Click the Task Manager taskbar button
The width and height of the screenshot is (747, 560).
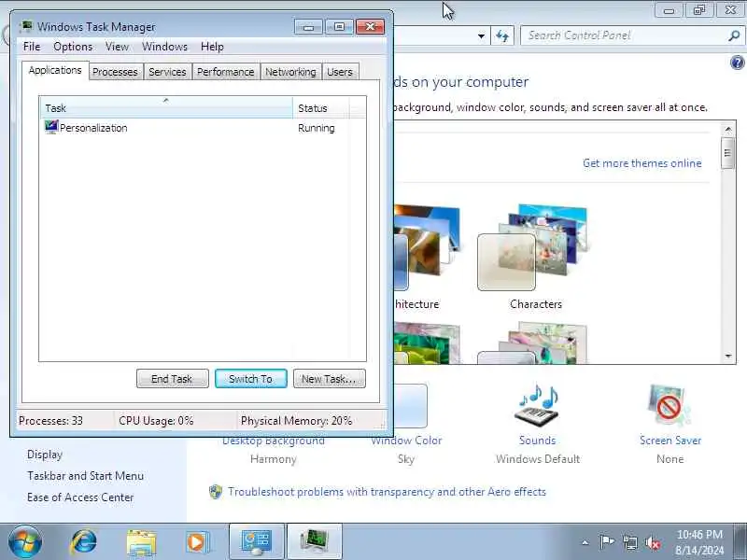tap(314, 541)
